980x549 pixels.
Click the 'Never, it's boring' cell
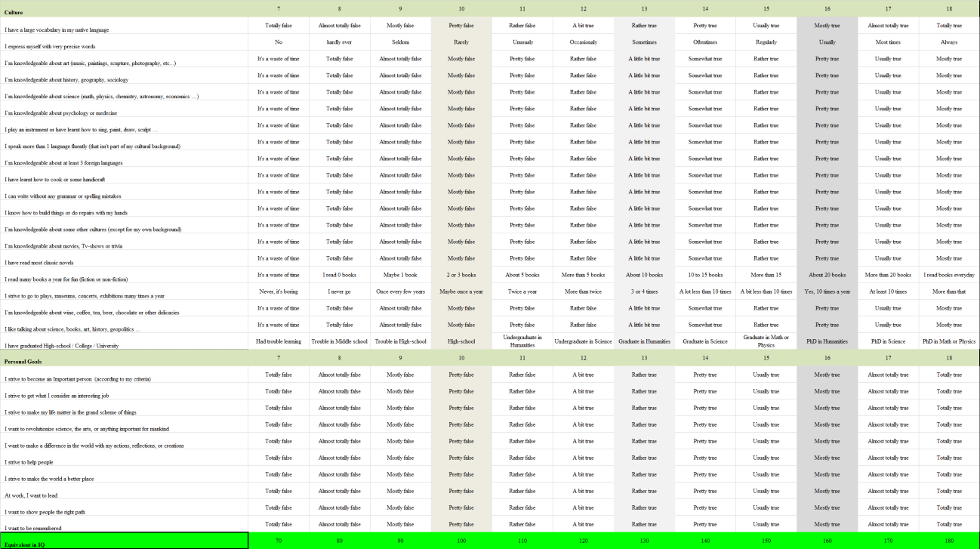tap(278, 291)
